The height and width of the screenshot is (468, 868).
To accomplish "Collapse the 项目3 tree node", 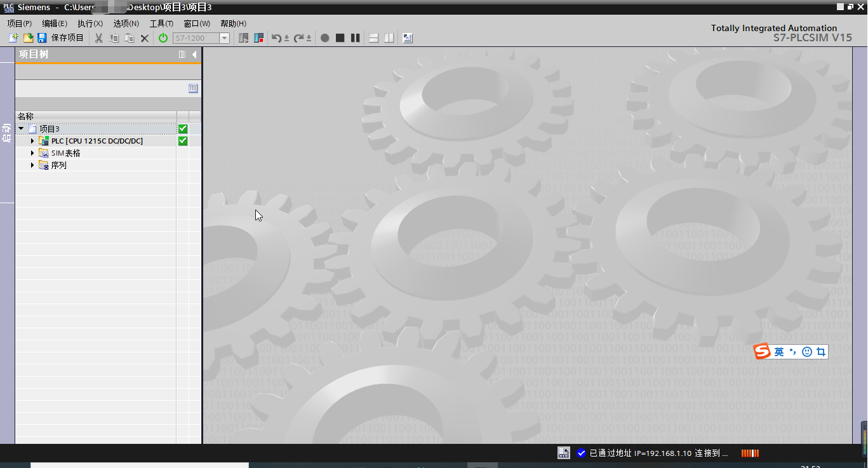I will (x=21, y=128).
